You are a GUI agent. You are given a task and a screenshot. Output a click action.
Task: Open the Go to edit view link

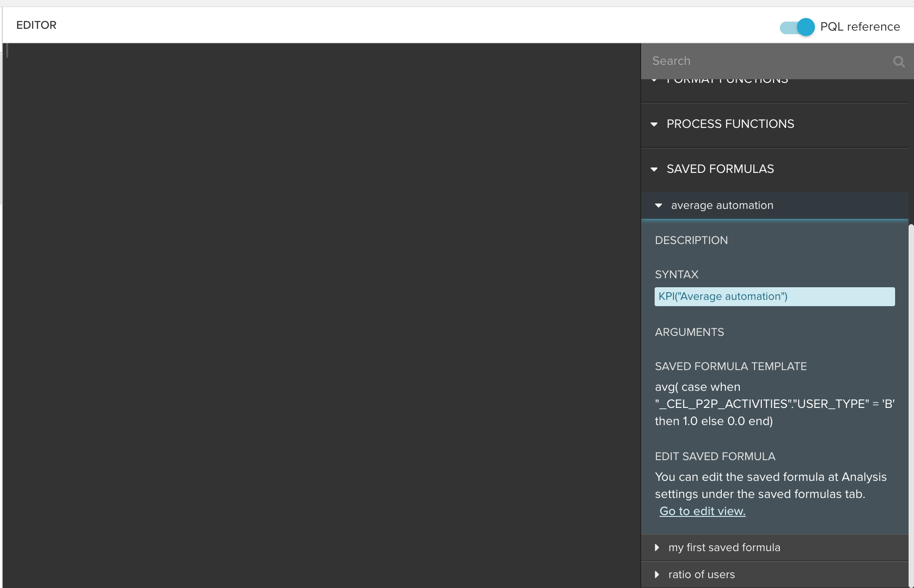[x=702, y=511]
